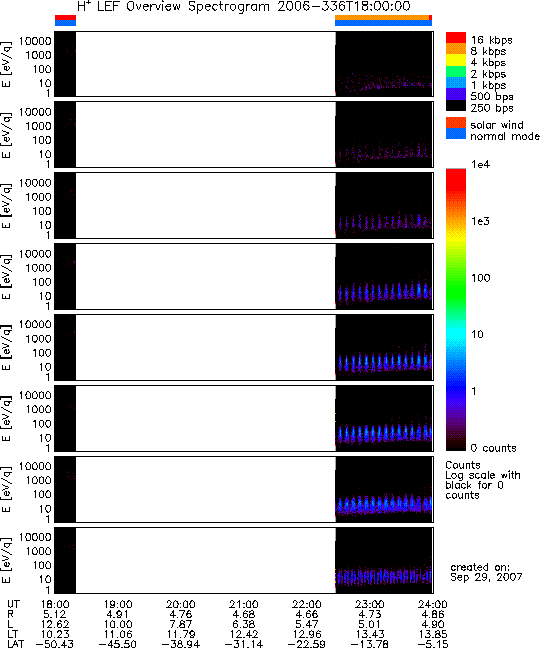540x648 pixels.
Task: Click the UT 18:00 time label
Action: click(55, 605)
